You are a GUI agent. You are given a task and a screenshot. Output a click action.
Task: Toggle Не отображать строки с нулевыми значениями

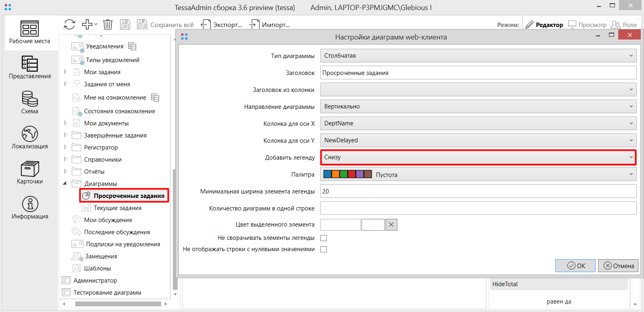click(324, 250)
